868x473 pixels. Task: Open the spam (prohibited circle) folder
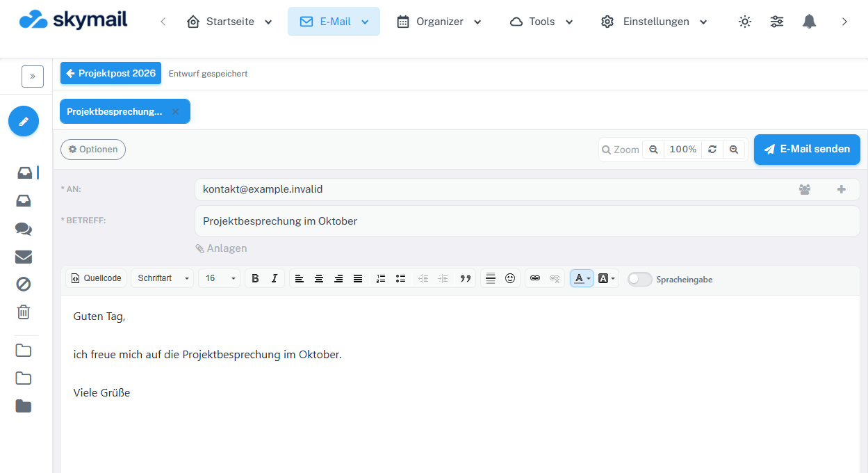click(x=24, y=284)
